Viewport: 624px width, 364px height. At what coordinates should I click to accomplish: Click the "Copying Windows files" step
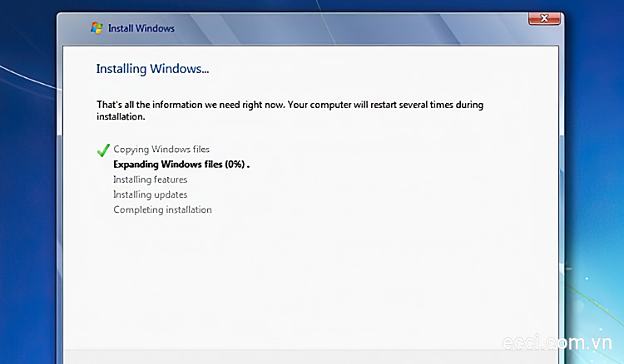point(161,150)
